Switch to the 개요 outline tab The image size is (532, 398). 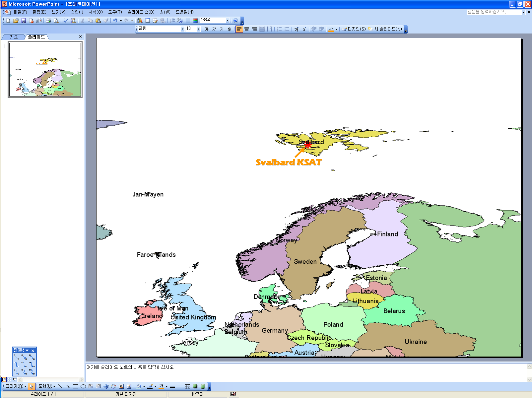[x=14, y=37]
